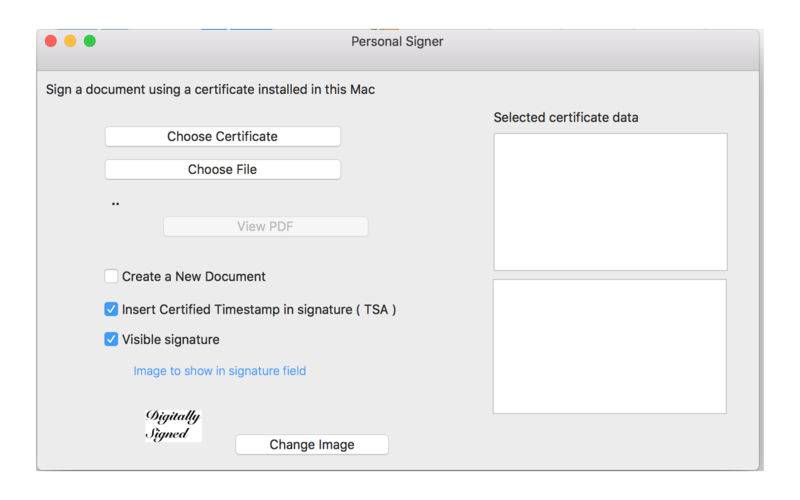Click the greyed-out View PDF button
Screen dimensions: 800x500
point(265,227)
